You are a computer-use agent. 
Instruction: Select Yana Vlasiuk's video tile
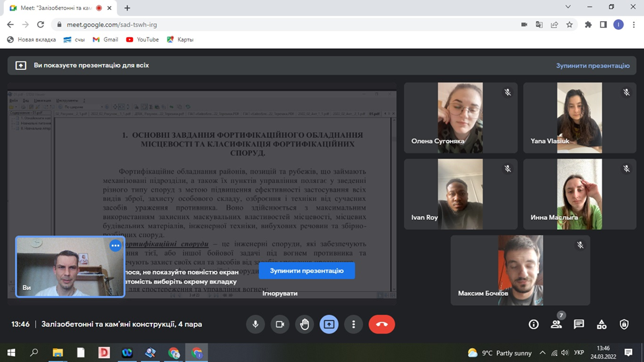pos(579,118)
